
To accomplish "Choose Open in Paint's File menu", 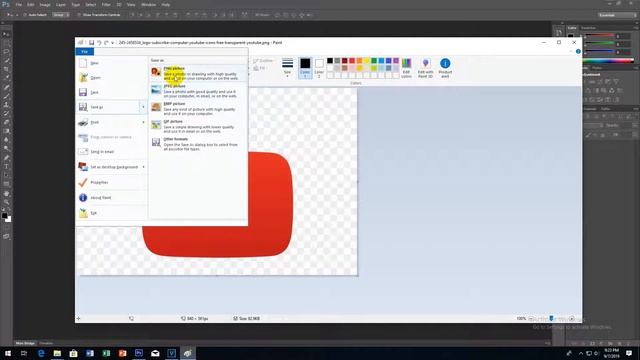I will click(x=110, y=78).
